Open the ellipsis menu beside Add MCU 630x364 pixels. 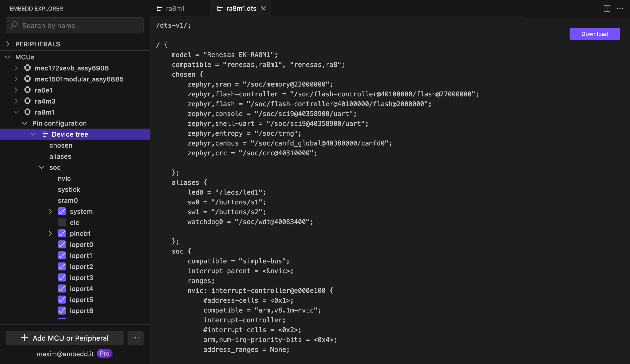point(136,338)
